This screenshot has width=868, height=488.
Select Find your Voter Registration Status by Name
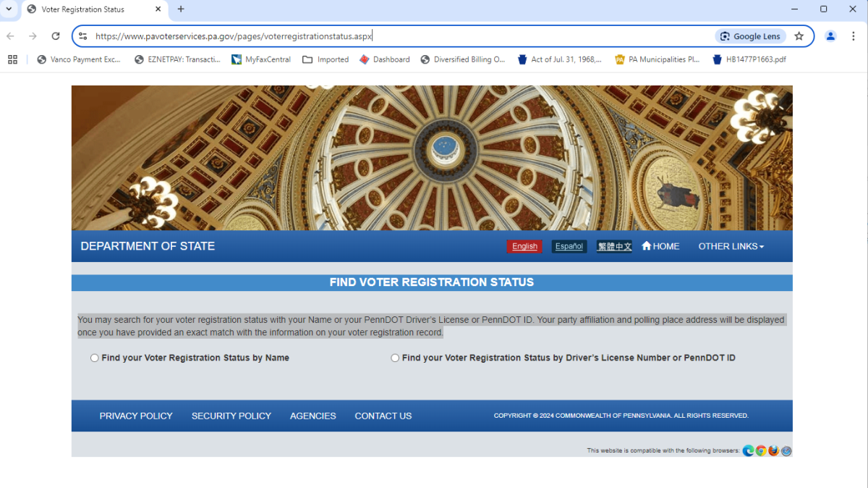click(x=95, y=358)
